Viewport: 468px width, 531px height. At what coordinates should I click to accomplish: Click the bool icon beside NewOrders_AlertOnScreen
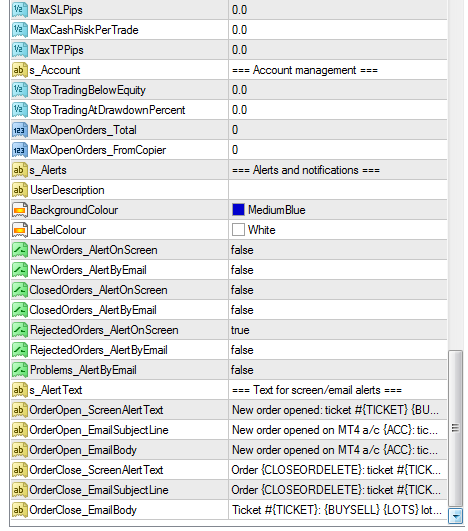click(x=19, y=250)
